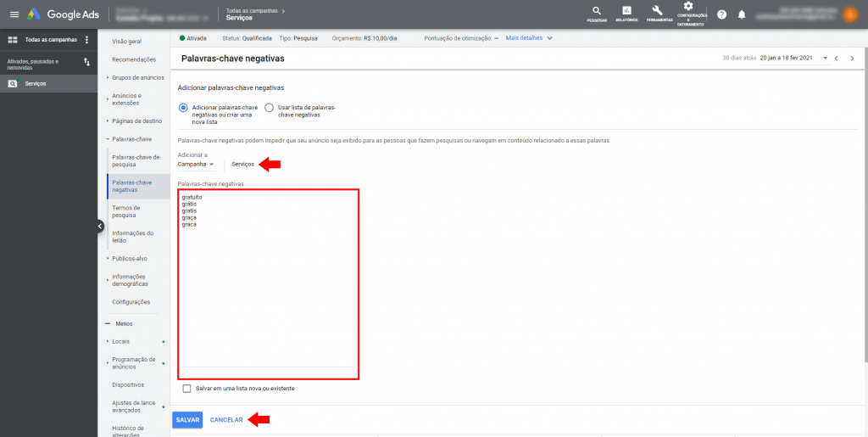Select Adicionar palavras-chave negativas ou criar nova lista
Viewport: 868px width, 437px height.
click(x=183, y=108)
